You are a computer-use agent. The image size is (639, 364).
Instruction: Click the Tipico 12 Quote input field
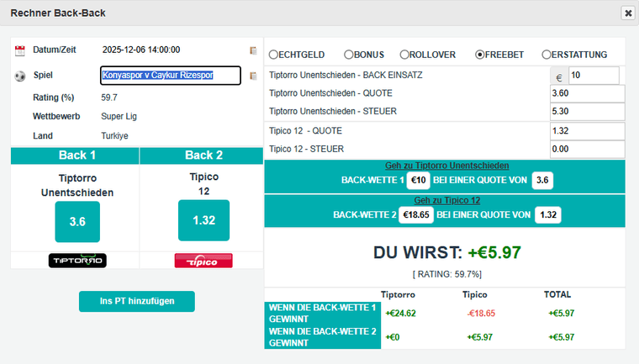pos(587,131)
